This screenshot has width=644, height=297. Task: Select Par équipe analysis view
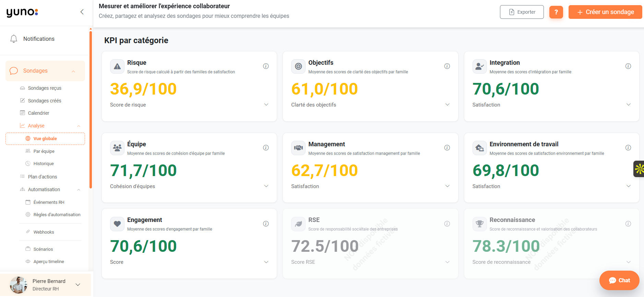(44, 151)
